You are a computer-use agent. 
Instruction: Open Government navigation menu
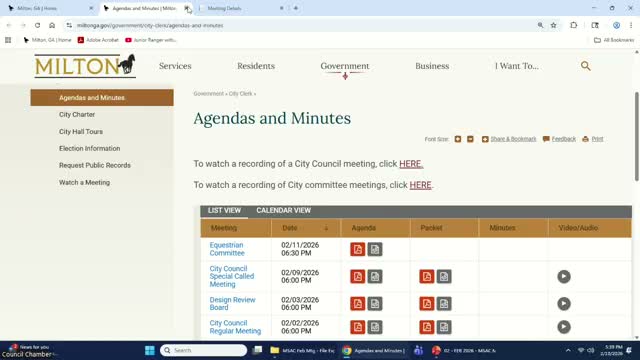pyautogui.click(x=344, y=66)
